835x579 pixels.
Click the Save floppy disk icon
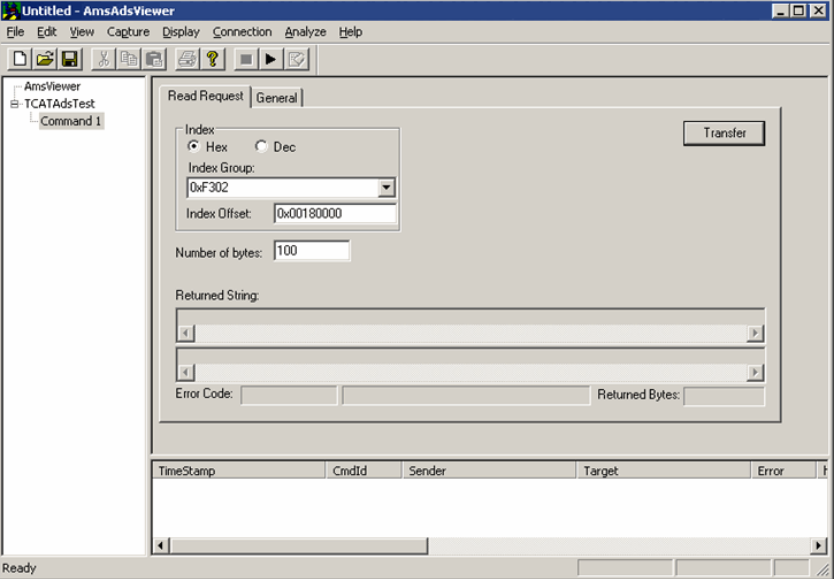pyautogui.click(x=70, y=59)
